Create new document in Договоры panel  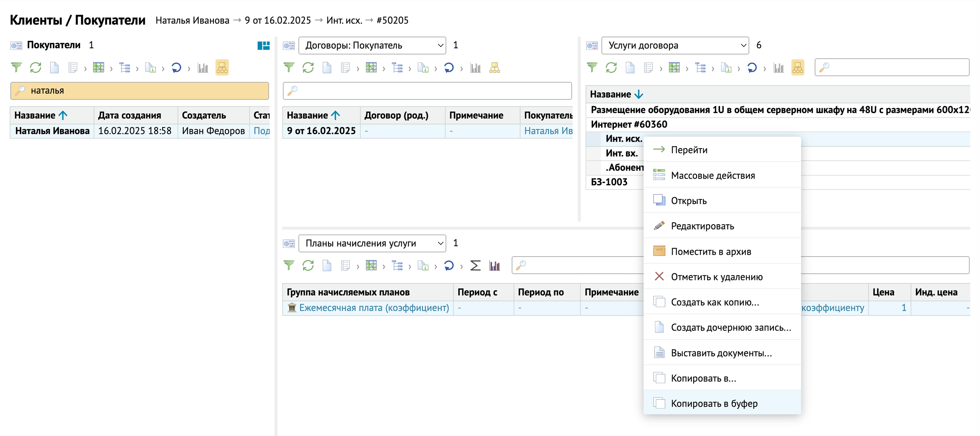point(327,68)
